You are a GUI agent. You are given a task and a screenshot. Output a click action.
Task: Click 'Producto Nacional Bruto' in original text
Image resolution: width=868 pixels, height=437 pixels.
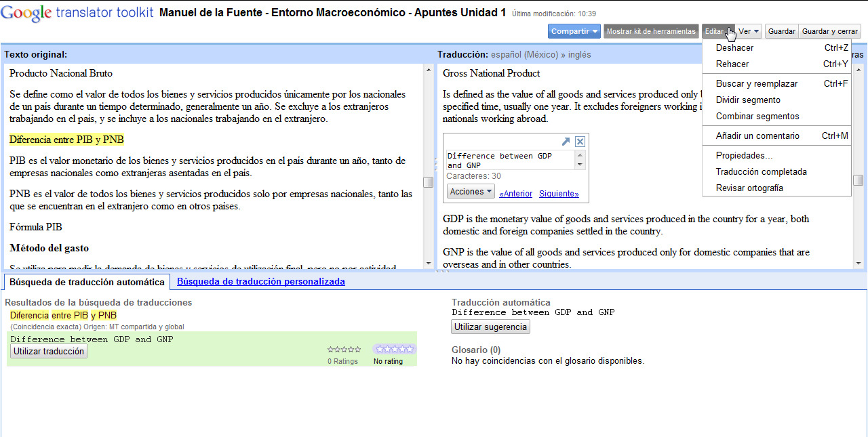point(61,73)
